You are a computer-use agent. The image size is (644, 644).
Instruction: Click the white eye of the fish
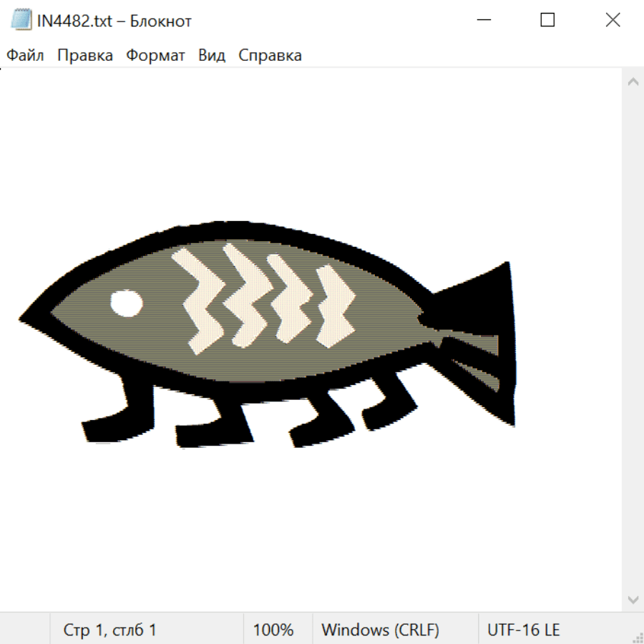click(127, 303)
